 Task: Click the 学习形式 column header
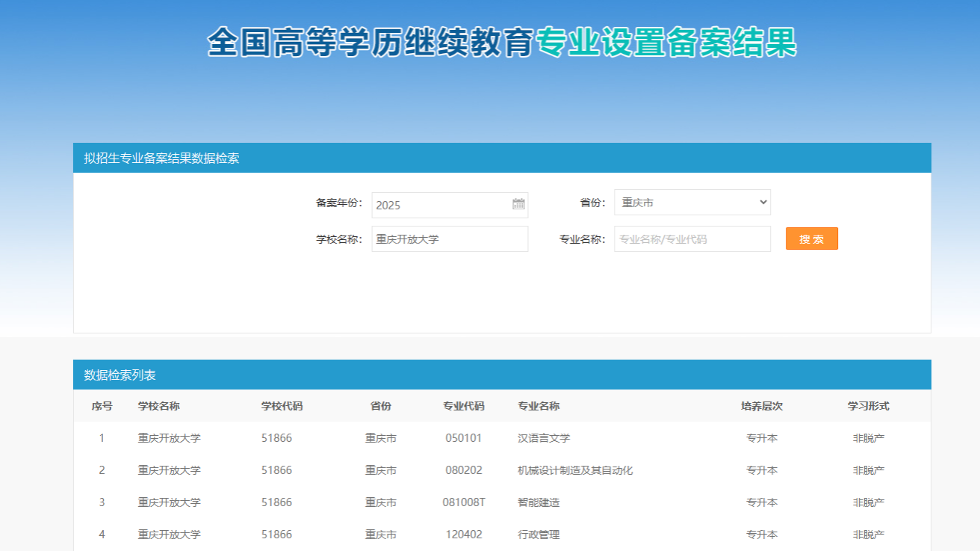coord(868,406)
